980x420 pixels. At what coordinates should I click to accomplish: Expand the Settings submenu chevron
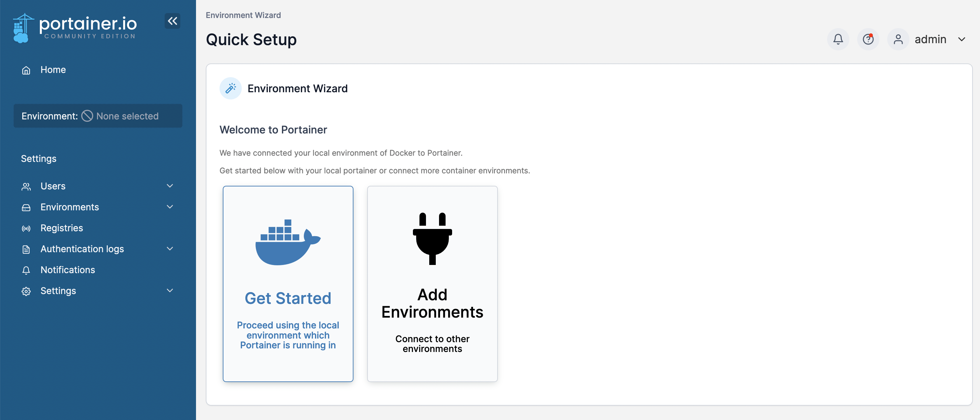coord(170,290)
